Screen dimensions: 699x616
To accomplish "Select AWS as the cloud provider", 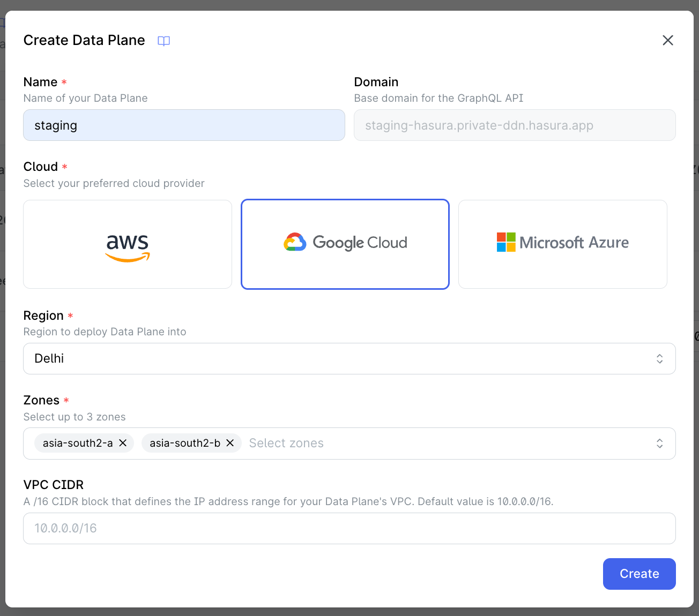I will click(x=127, y=244).
